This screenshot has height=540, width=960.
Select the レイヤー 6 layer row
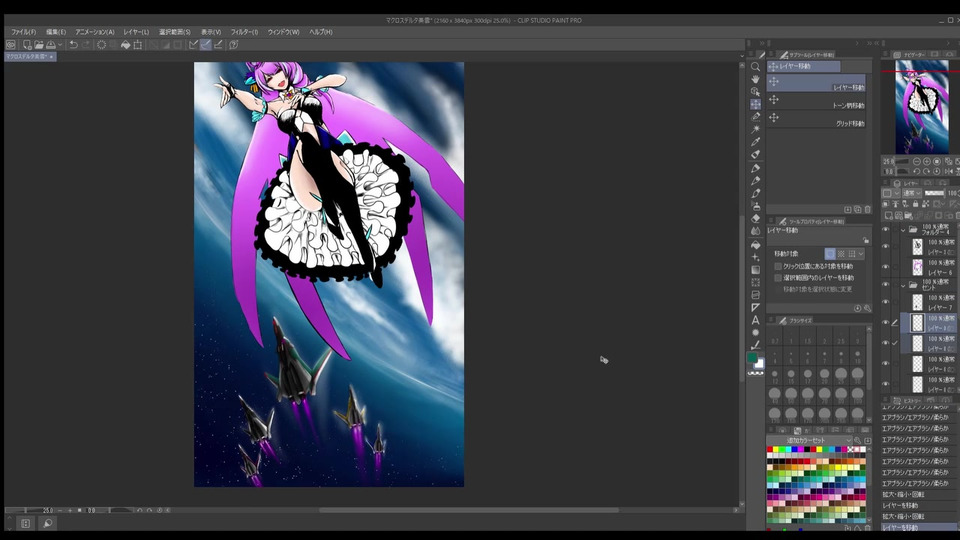[930, 267]
